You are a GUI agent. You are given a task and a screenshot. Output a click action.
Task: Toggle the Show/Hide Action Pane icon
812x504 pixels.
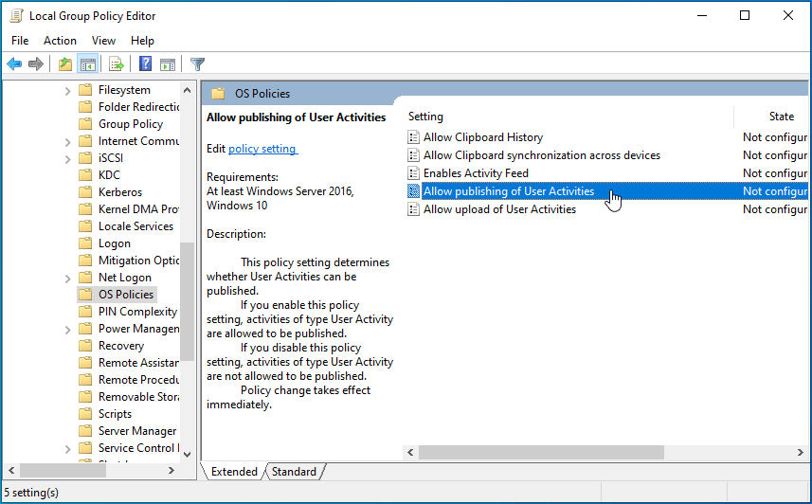[x=168, y=64]
